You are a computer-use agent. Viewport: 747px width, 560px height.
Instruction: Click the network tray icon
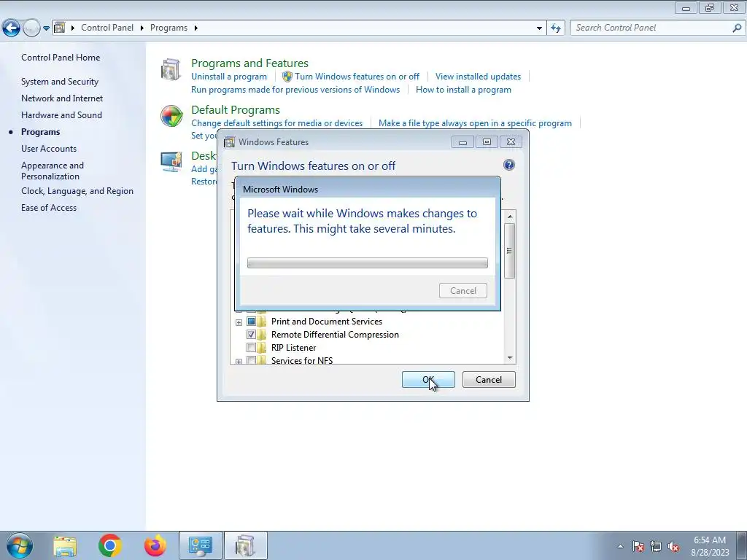coord(656,546)
